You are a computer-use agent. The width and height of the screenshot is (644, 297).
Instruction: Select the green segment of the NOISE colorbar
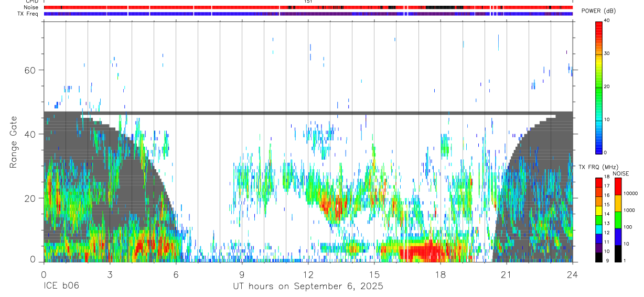[x=617, y=219]
